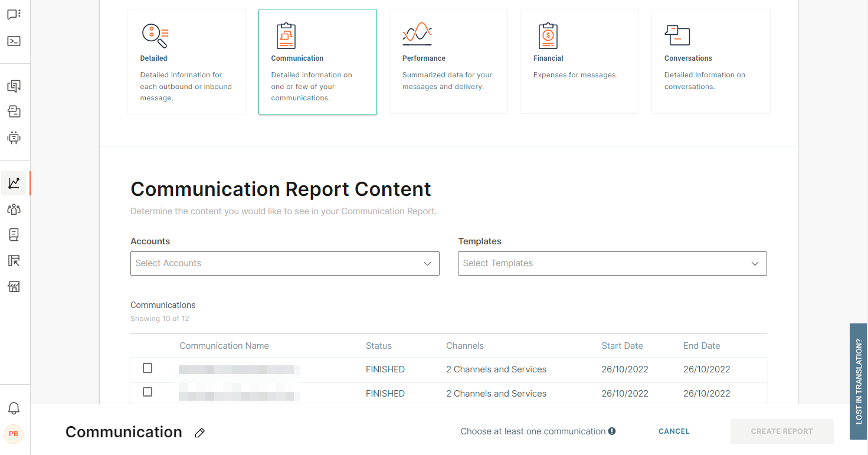Open the terminal console icon in sidebar

(x=14, y=41)
